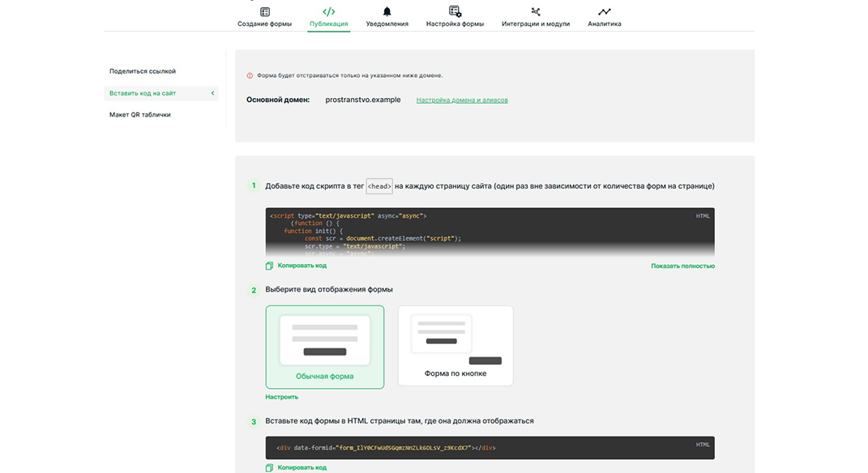
Task: Open the "Макет QR таблички" section
Action: click(x=140, y=115)
